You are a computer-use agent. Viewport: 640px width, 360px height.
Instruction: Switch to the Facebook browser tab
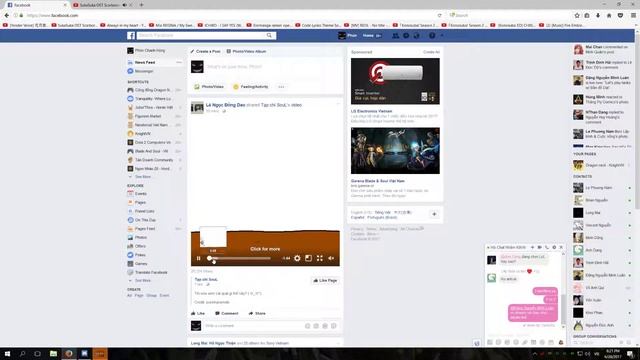point(36,5)
